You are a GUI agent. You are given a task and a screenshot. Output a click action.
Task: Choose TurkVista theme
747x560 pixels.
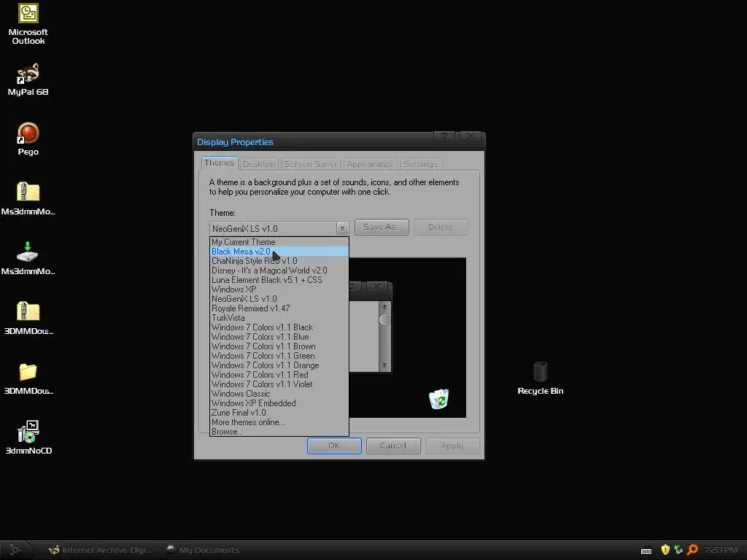click(279, 318)
